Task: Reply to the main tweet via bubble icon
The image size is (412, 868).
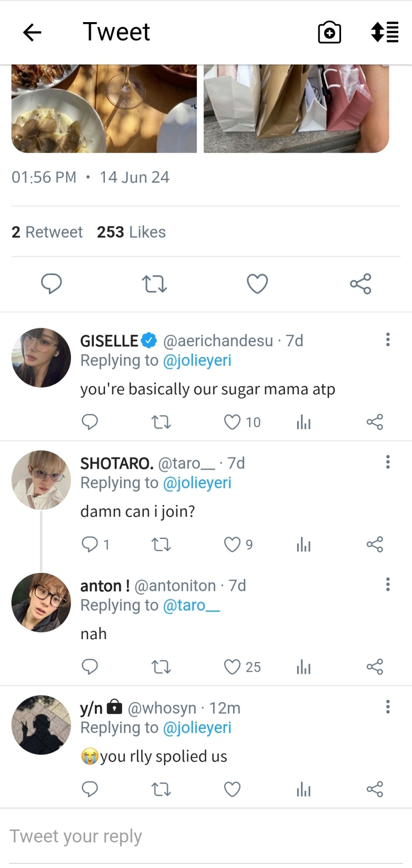Action: pyautogui.click(x=52, y=284)
